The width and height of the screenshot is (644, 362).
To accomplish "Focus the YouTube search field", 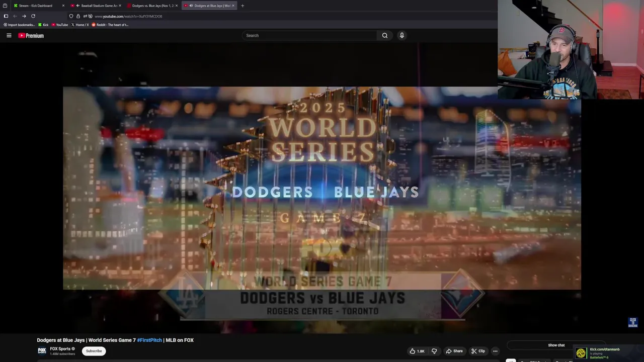I will click(309, 35).
